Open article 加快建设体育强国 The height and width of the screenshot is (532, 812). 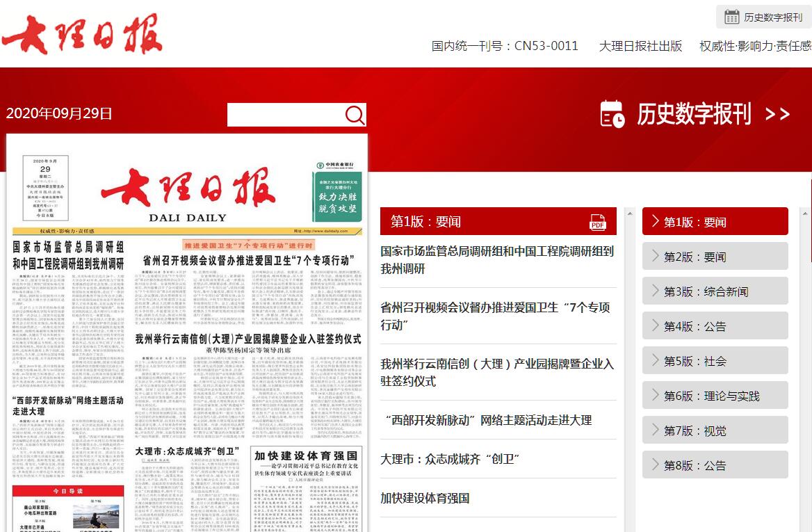pos(425,498)
